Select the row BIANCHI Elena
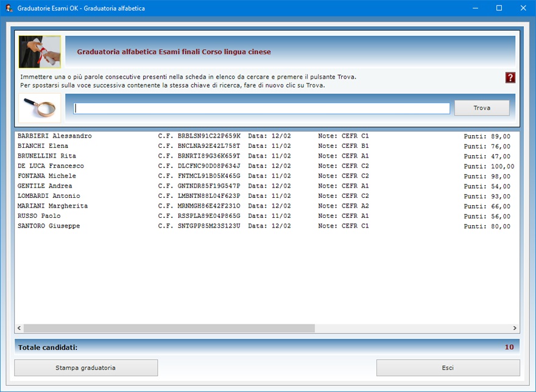536x392 pixels. [x=267, y=146]
